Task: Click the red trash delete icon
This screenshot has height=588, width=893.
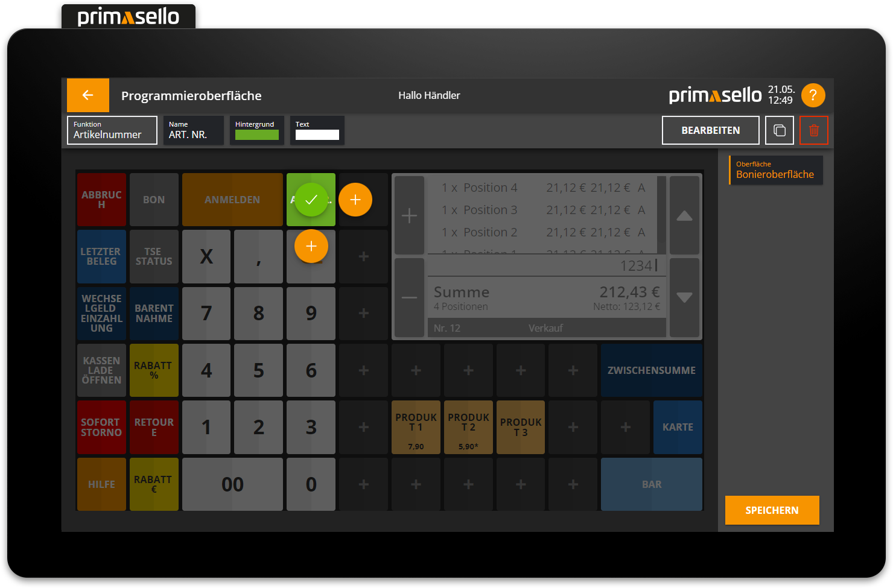Action: [813, 130]
